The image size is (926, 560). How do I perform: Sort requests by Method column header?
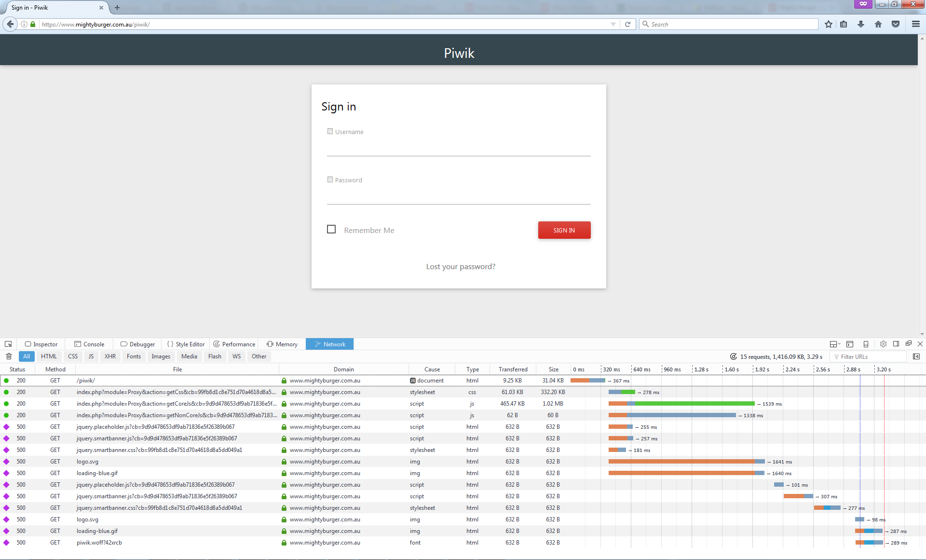(55, 369)
